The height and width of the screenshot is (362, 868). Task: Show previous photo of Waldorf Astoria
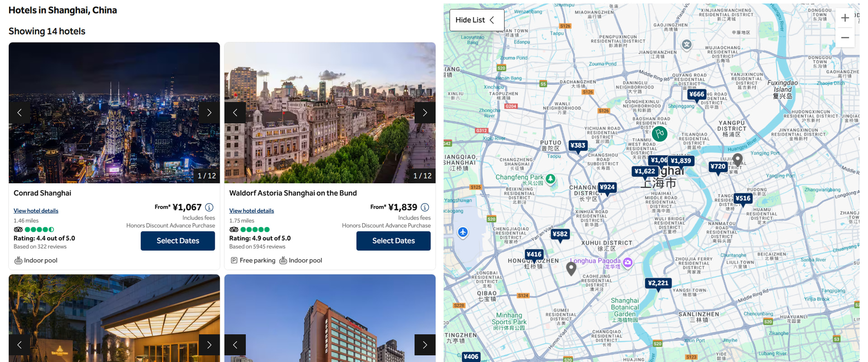235,113
